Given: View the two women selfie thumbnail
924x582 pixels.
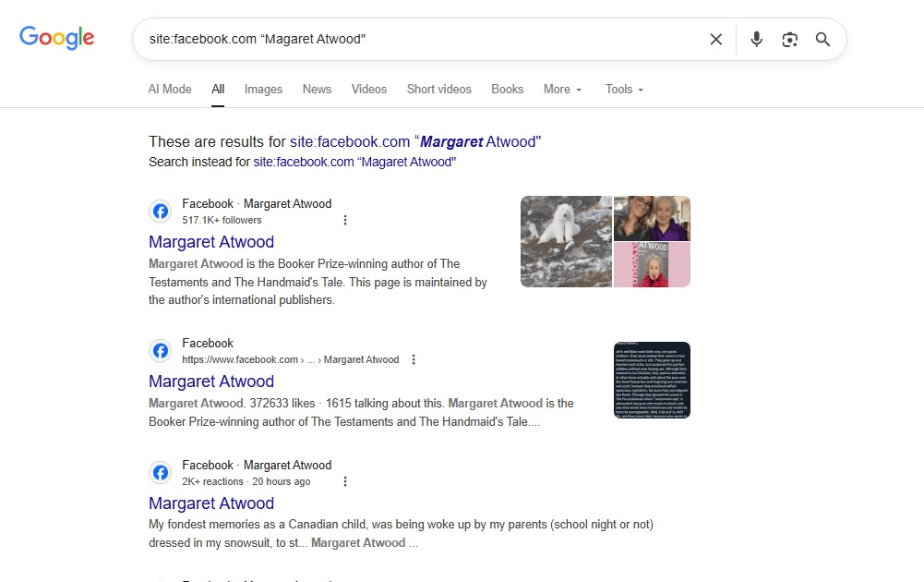Looking at the screenshot, I should 652,218.
